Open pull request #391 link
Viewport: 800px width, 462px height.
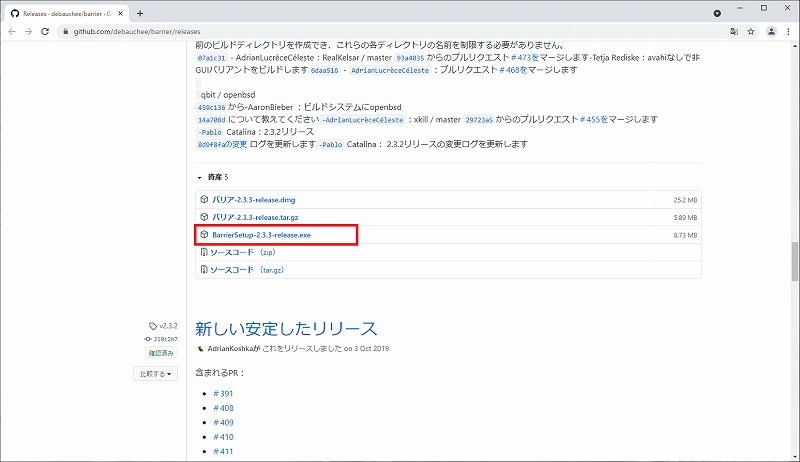(x=223, y=394)
